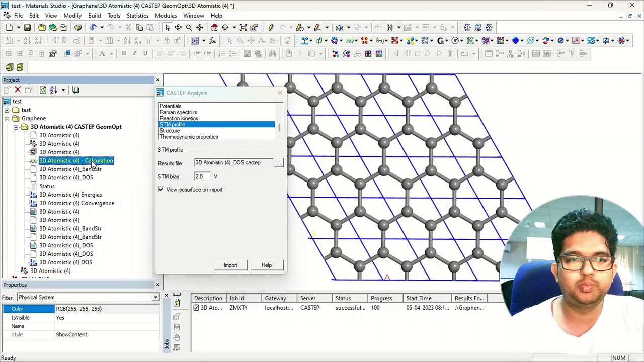Select Thermodynamic properties in analysis list
The width and height of the screenshot is (644, 362).
[x=189, y=137]
